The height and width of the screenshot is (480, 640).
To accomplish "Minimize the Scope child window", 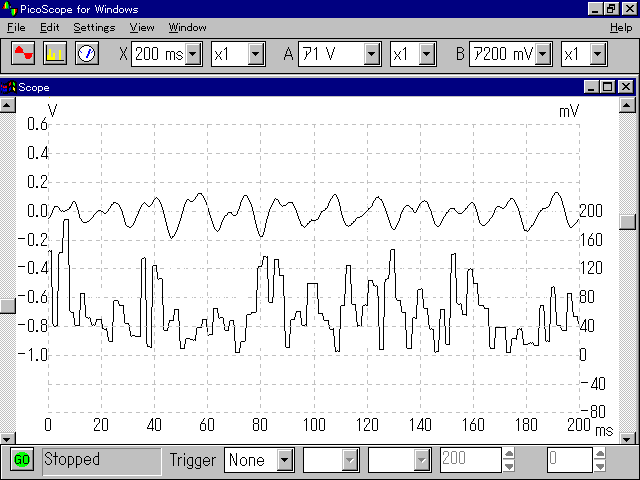I will [591, 87].
